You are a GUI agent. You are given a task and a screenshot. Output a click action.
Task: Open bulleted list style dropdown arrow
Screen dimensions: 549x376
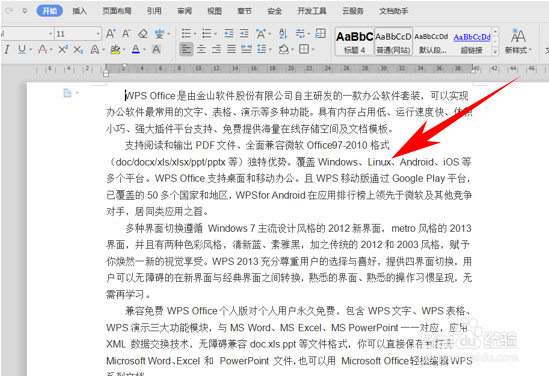pos(195,34)
